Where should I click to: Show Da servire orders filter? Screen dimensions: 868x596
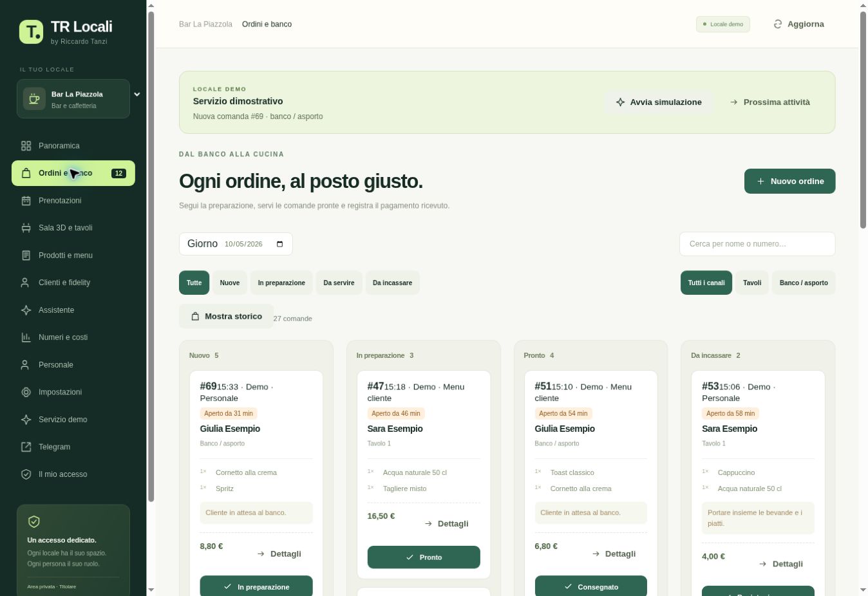click(339, 283)
